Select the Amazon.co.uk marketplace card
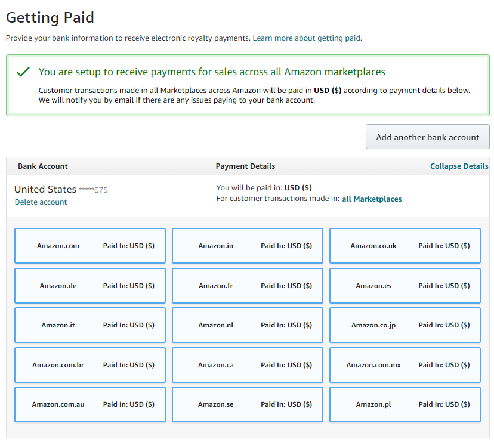The image size is (494, 448). pyautogui.click(x=405, y=246)
